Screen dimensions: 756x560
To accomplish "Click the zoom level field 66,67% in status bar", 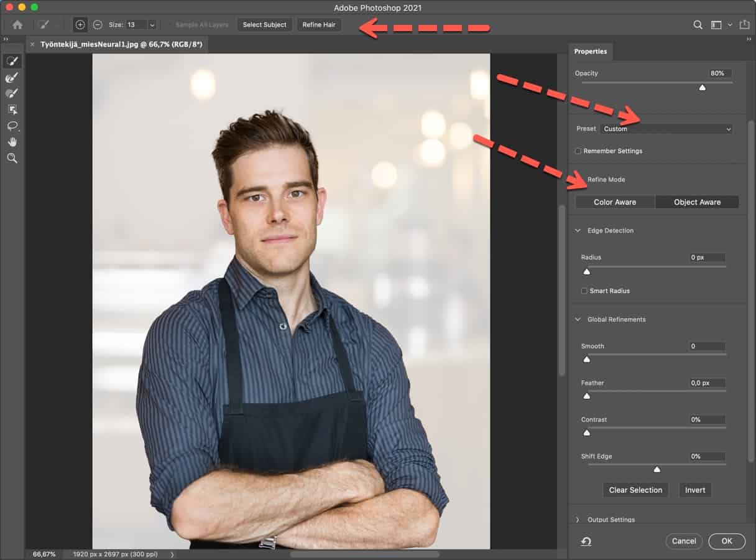I will click(x=44, y=554).
